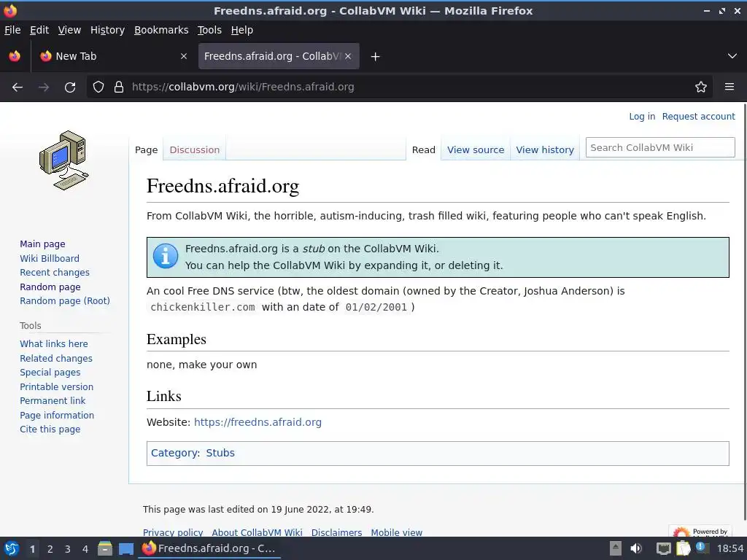The width and height of the screenshot is (747, 560).
Task: Click the Request account link
Action: coord(698,117)
